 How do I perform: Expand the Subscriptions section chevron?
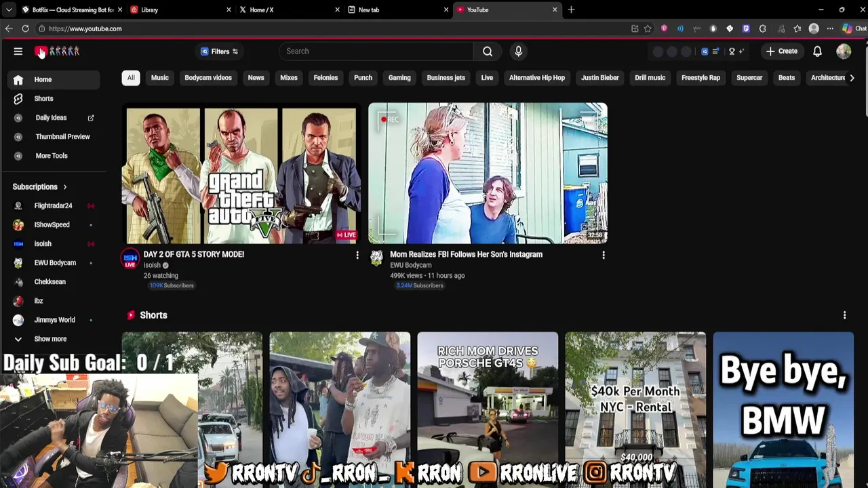click(65, 187)
